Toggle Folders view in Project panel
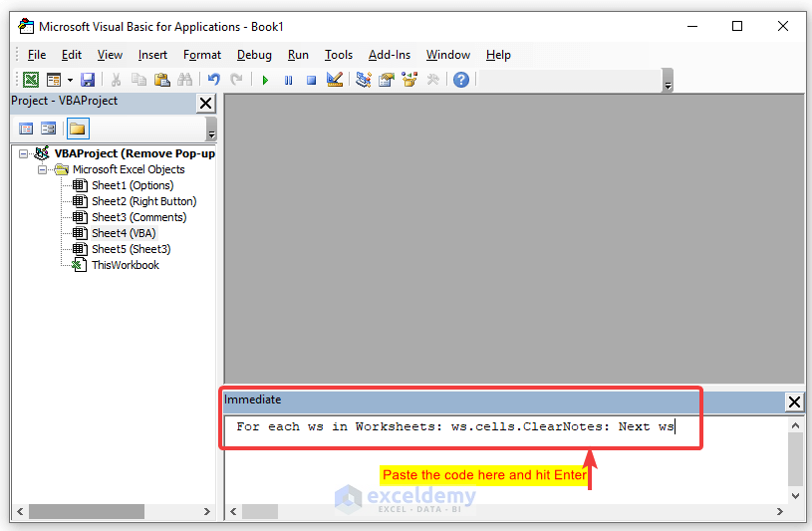Image resolution: width=812 pixels, height=531 pixels. tap(78, 129)
